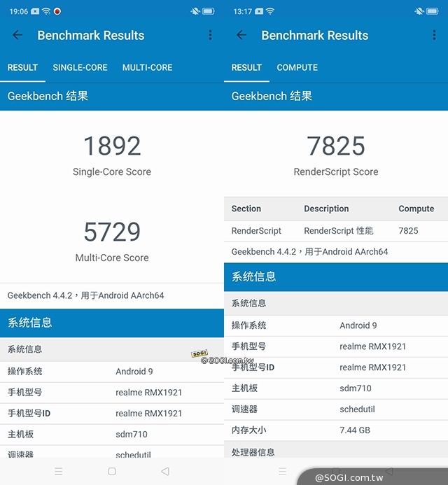Tap the 5729 multi-core score
This screenshot has width=448, height=485.
tap(112, 232)
